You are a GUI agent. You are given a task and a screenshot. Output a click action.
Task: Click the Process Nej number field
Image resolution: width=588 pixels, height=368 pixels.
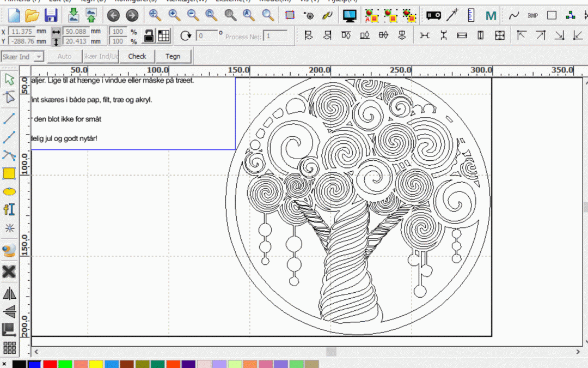pyautogui.click(x=275, y=36)
